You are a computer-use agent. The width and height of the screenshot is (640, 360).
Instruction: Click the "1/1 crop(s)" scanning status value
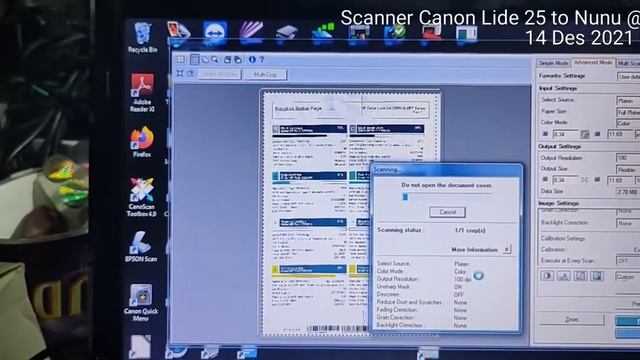click(470, 230)
